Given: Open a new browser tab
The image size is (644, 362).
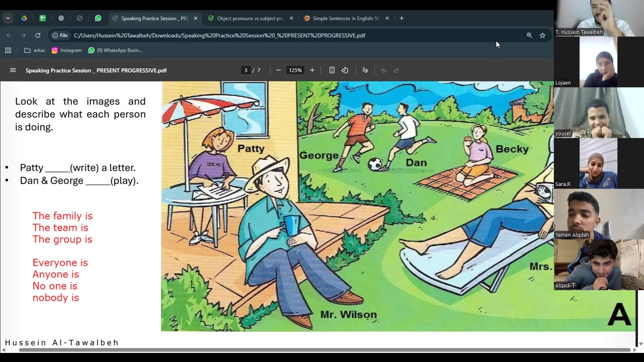Looking at the screenshot, I should (401, 18).
